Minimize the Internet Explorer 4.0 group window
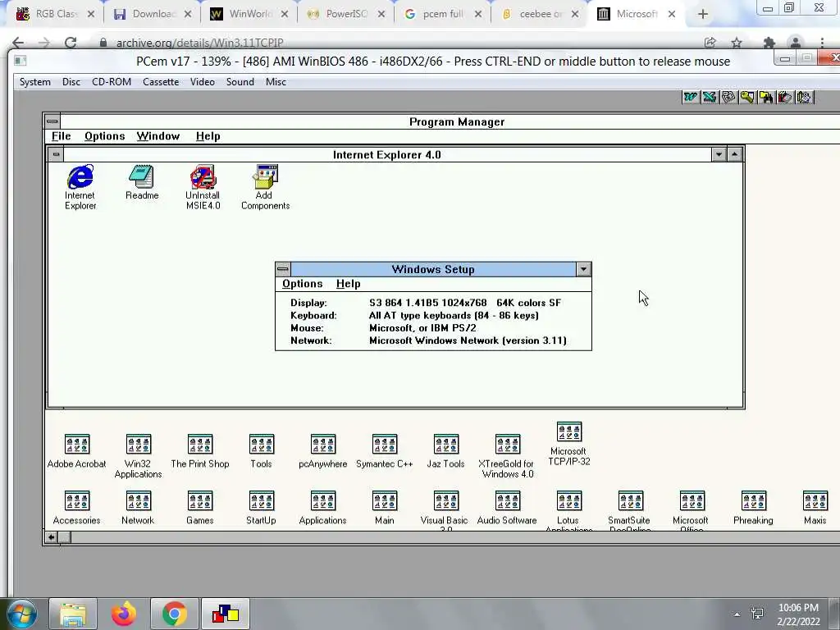The image size is (840, 630). pos(719,155)
